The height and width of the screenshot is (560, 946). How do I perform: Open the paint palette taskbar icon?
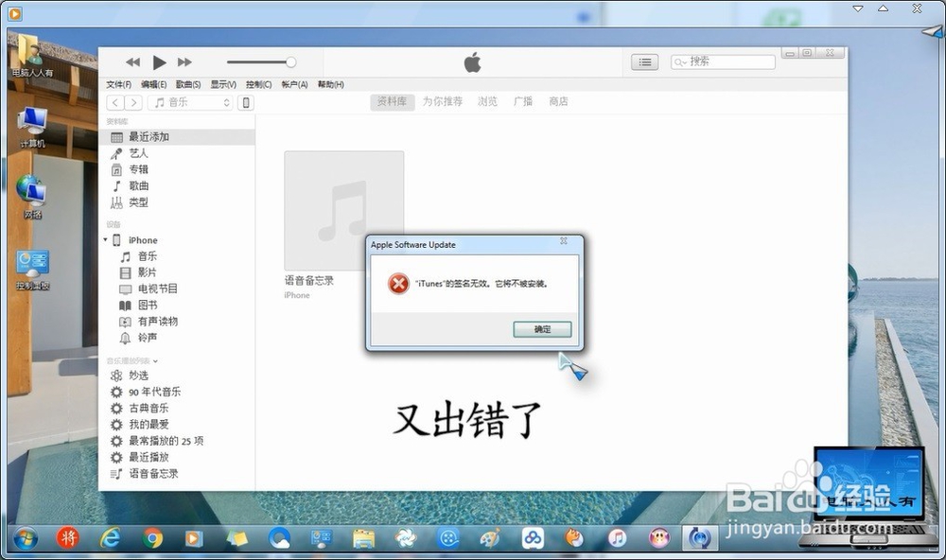coord(490,537)
